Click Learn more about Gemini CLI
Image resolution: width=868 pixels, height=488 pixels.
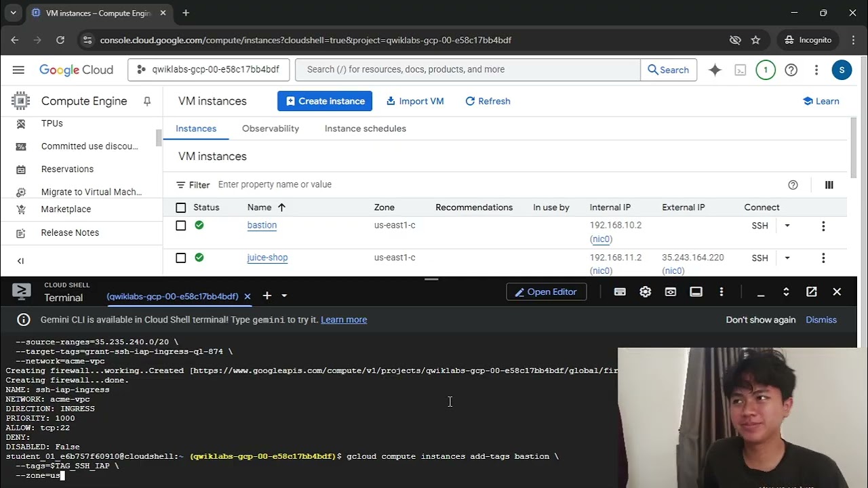(344, 320)
